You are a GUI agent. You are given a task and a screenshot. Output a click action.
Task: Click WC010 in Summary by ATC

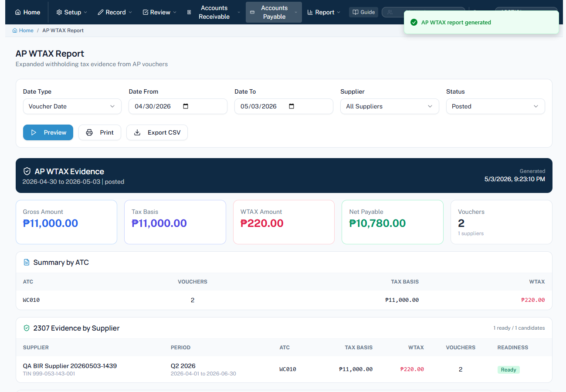31,300
